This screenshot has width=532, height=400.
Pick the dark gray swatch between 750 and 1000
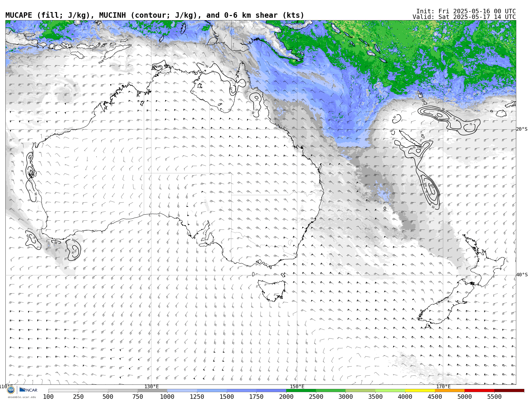coord(152,391)
